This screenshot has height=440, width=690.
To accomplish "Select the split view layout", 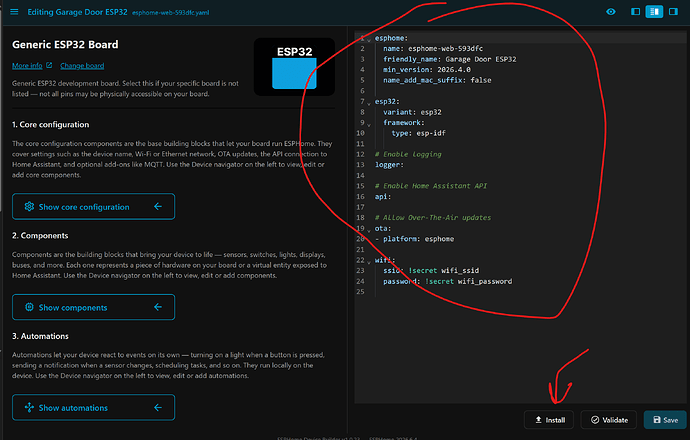I will pyautogui.click(x=654, y=12).
